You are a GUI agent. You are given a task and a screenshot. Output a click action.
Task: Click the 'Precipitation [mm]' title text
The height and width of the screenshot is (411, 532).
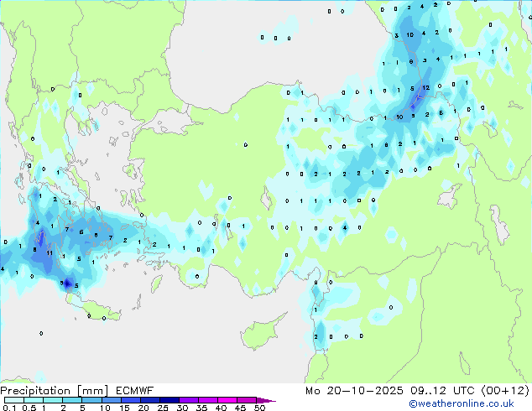point(55,391)
